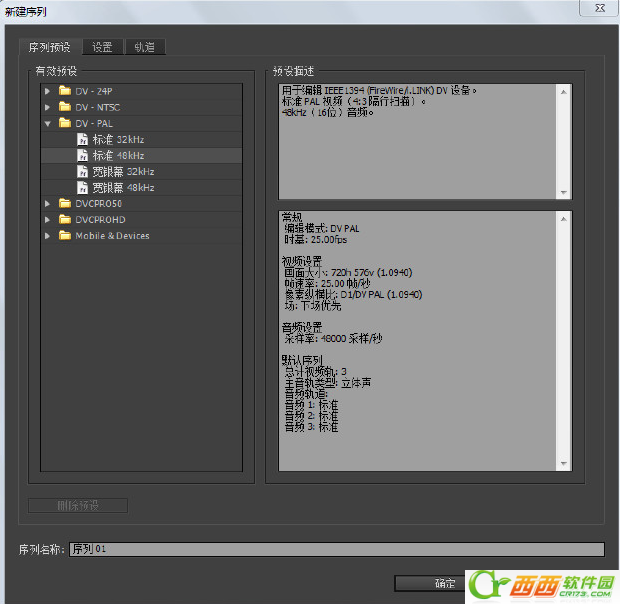
Task: Confirm with the 确定 button
Action: 430,583
